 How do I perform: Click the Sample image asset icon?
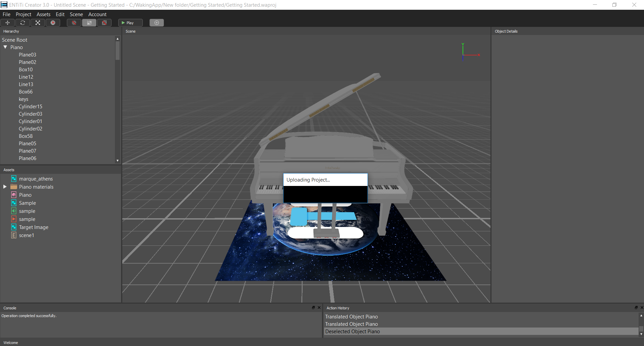pos(14,203)
